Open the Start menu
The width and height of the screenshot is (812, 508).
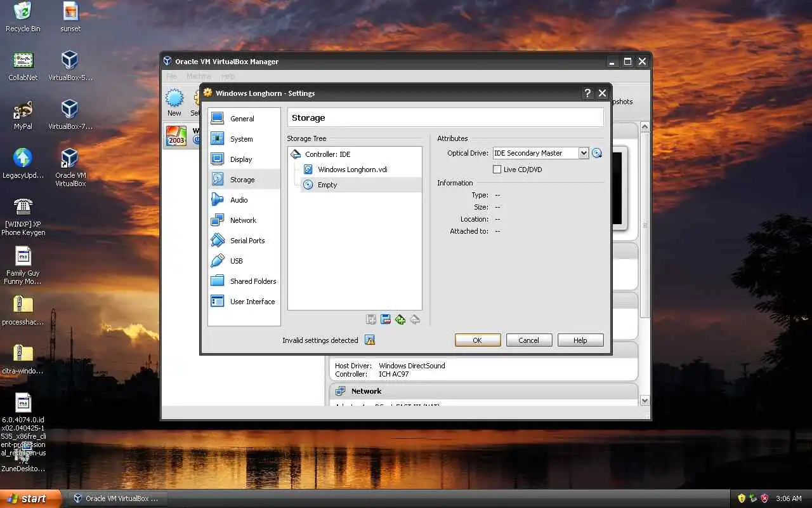point(30,498)
